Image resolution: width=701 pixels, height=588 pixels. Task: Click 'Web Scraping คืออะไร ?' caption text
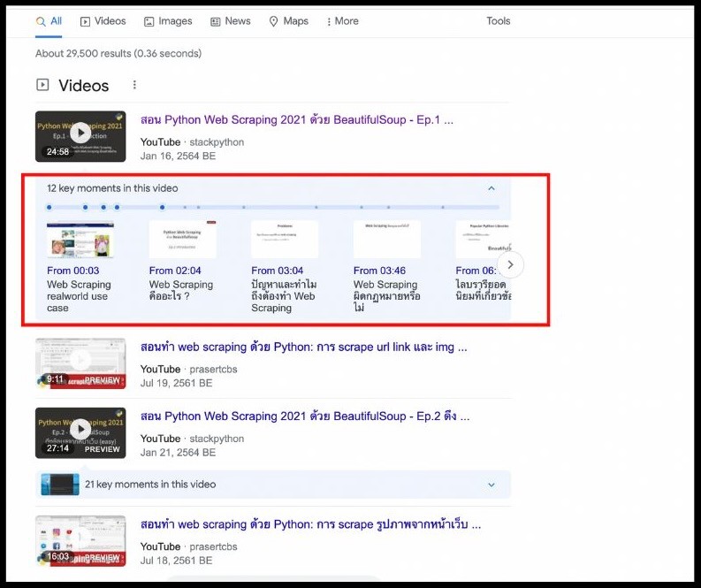(181, 290)
